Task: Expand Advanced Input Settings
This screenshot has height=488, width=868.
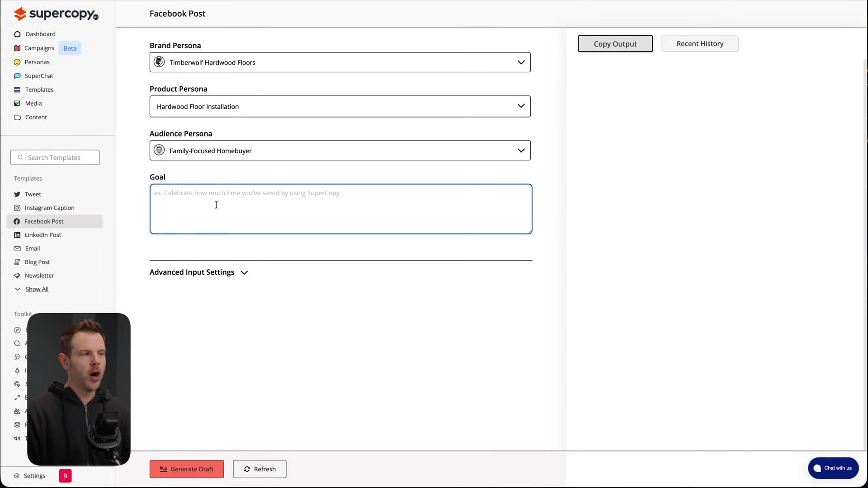Action: [199, 272]
